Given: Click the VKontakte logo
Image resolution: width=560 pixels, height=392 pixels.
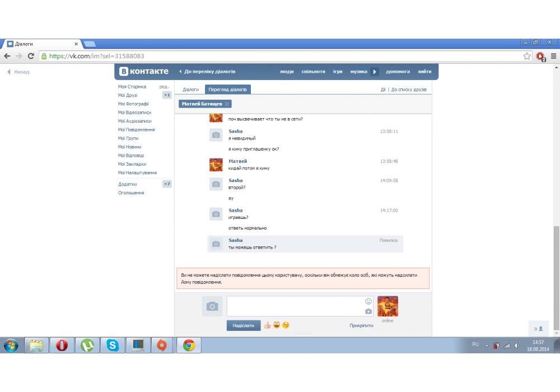Looking at the screenshot, I should click(x=144, y=72).
